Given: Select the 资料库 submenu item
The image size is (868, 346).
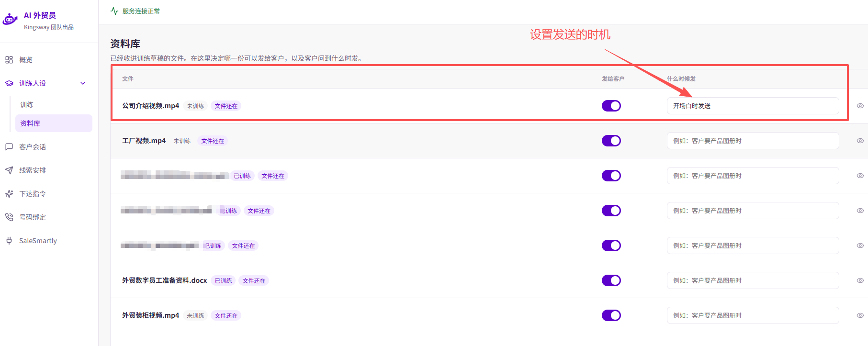Looking at the screenshot, I should (x=54, y=123).
